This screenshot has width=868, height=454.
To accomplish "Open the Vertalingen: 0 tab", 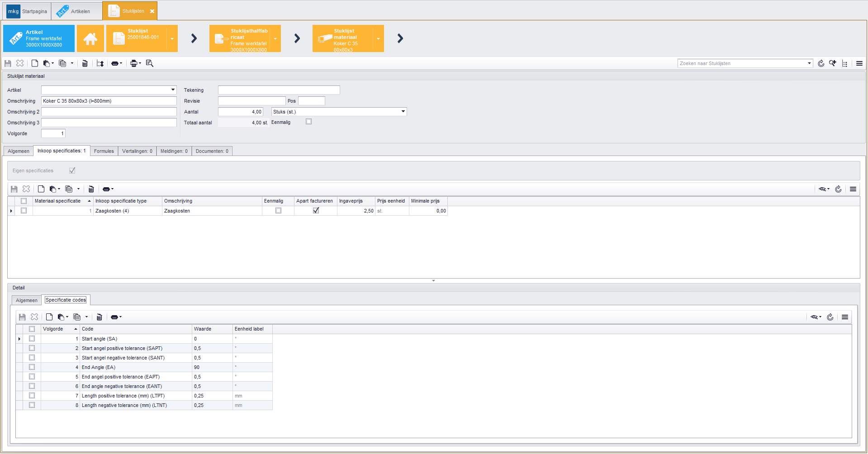I will 137,151.
